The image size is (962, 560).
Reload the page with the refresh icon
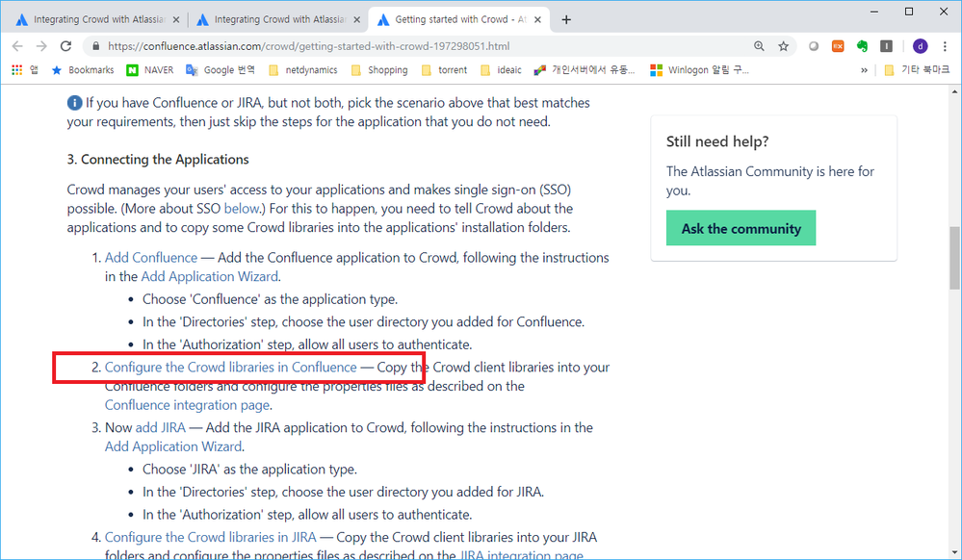tap(65, 46)
